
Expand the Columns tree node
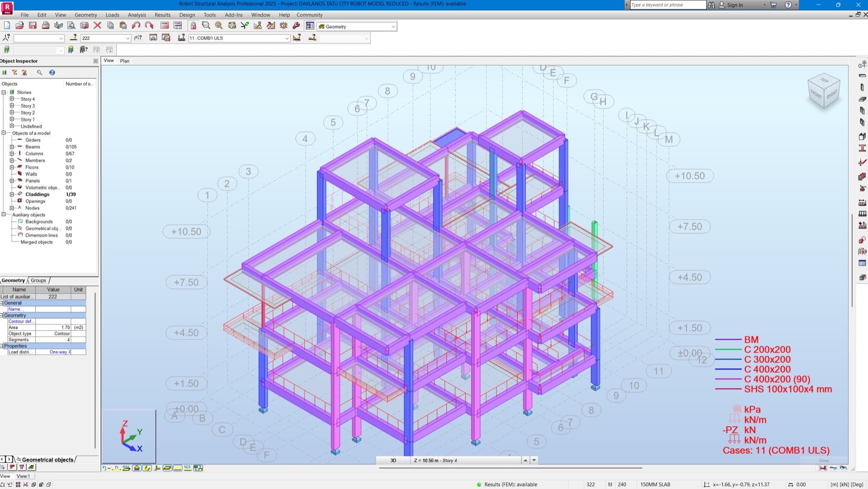pos(12,153)
